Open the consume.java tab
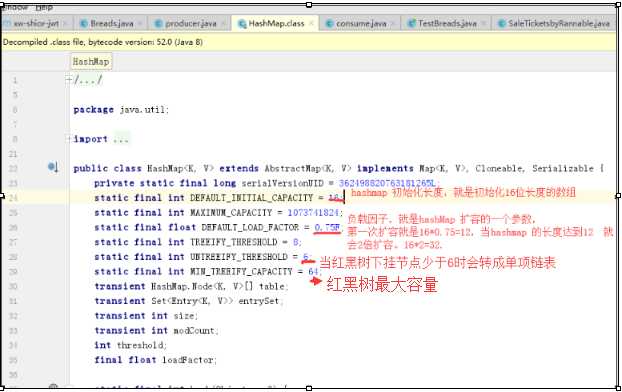Viewport: 622px width, 392px height. pos(361,23)
